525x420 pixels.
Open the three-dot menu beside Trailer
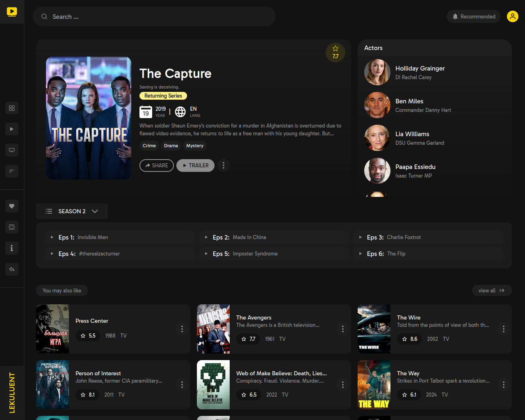pos(224,165)
